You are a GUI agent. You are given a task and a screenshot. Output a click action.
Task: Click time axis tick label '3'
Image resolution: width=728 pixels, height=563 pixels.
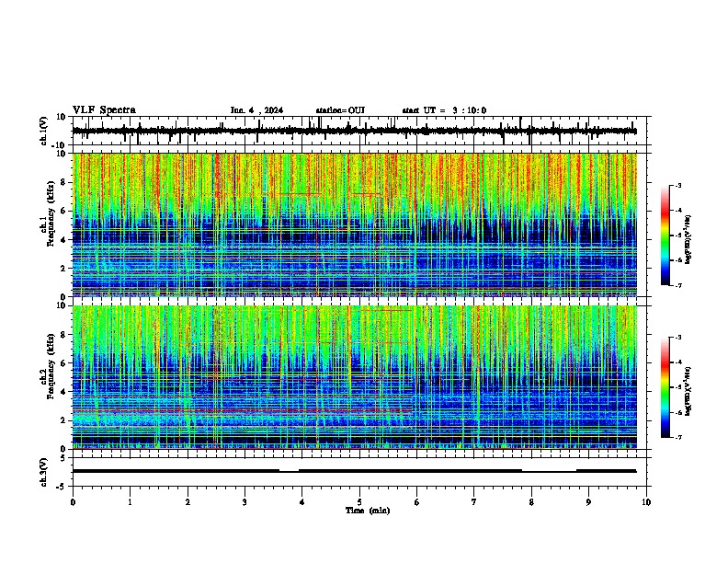pos(245,502)
